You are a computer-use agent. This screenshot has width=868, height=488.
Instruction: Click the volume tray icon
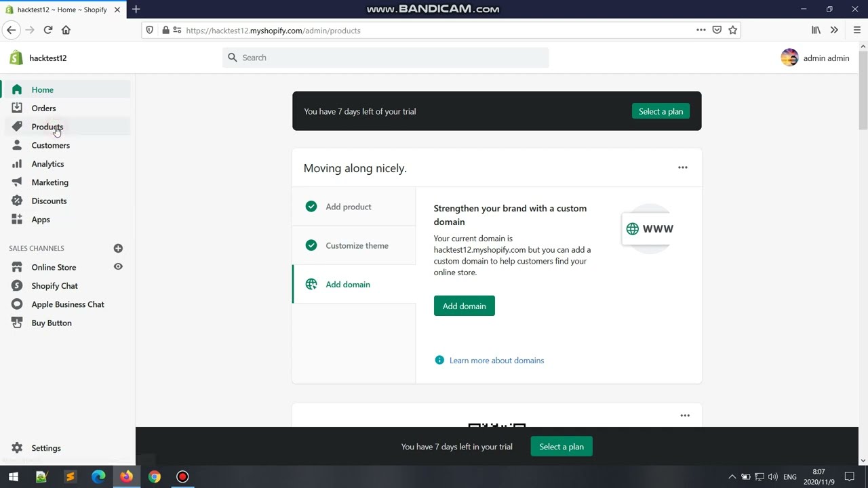(773, 476)
